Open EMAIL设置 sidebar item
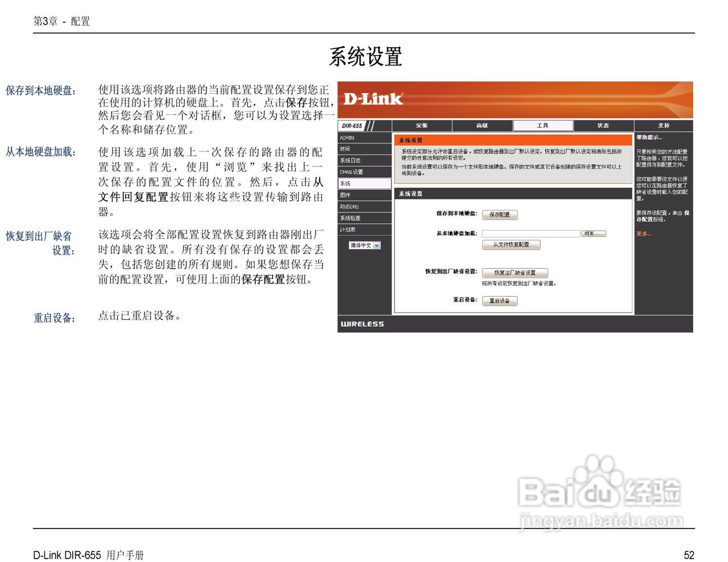728x562 pixels. click(x=365, y=172)
